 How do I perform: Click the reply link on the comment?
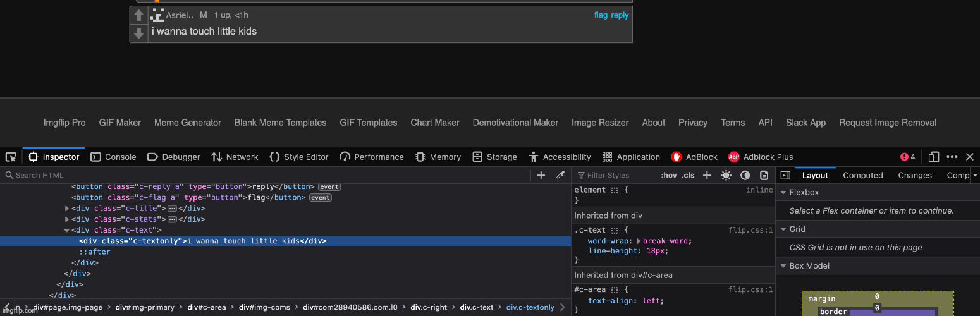620,15
